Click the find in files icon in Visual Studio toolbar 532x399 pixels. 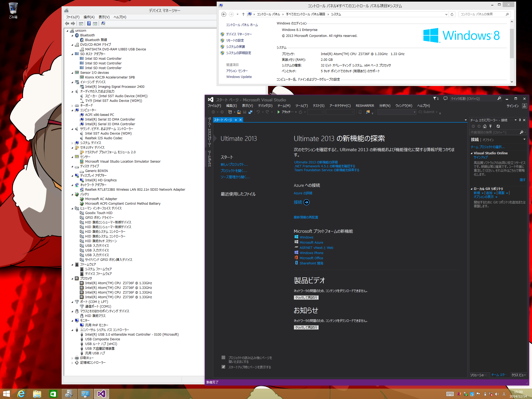[368, 112]
